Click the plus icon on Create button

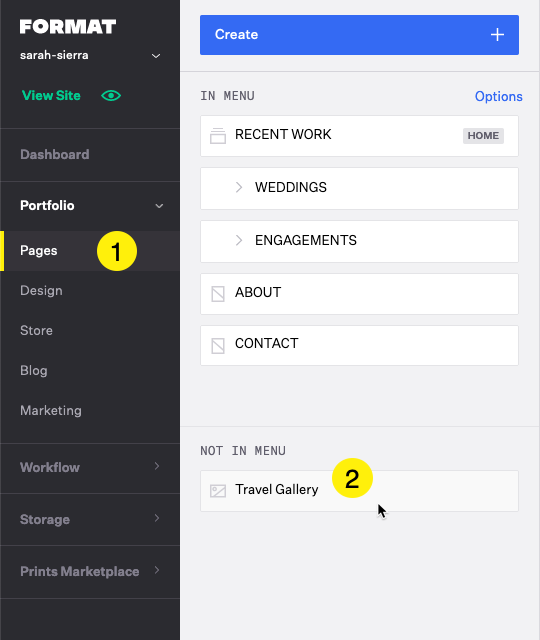(x=497, y=35)
